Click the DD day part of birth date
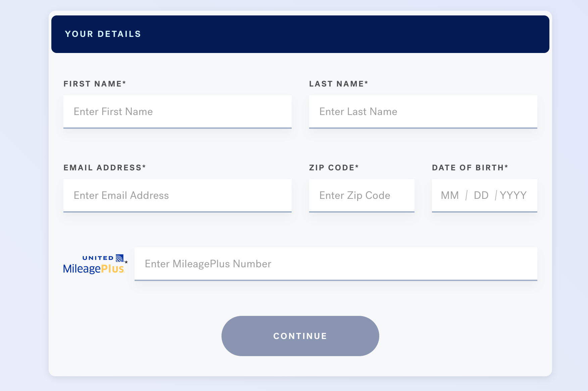588x391 pixels. [481, 195]
